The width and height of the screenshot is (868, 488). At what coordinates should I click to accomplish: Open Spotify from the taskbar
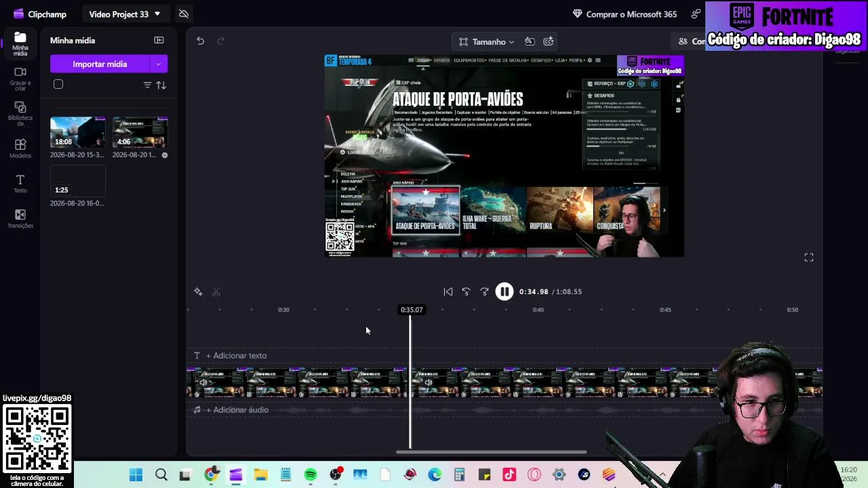(311, 474)
